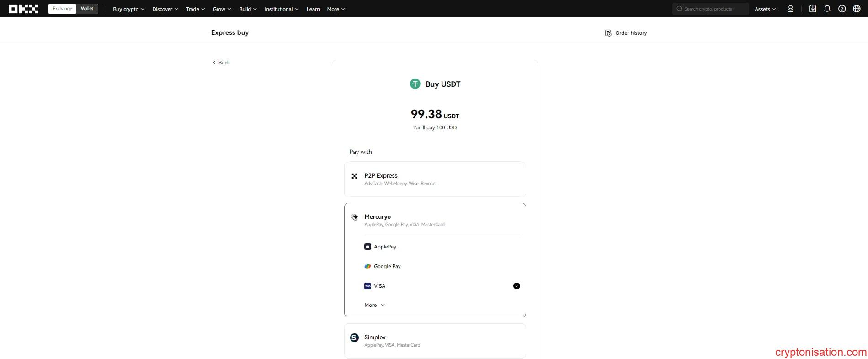This screenshot has height=359, width=868.
Task: Open the user profile icon
Action: click(x=790, y=9)
